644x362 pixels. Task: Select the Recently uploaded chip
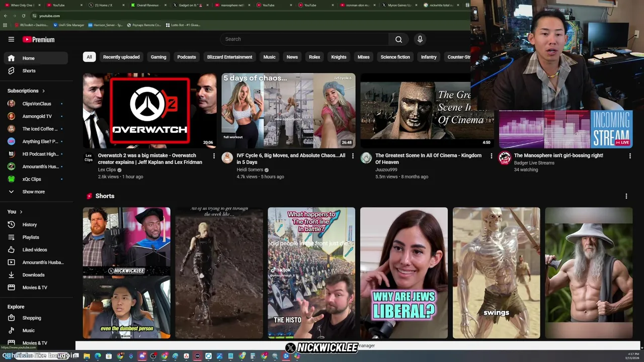(x=121, y=57)
